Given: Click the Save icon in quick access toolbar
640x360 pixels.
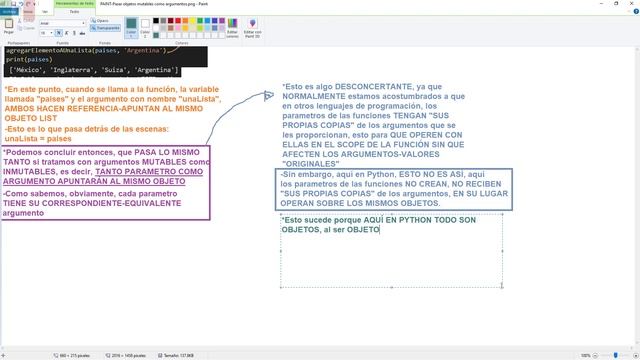Looking at the screenshot, I should 13,4.
